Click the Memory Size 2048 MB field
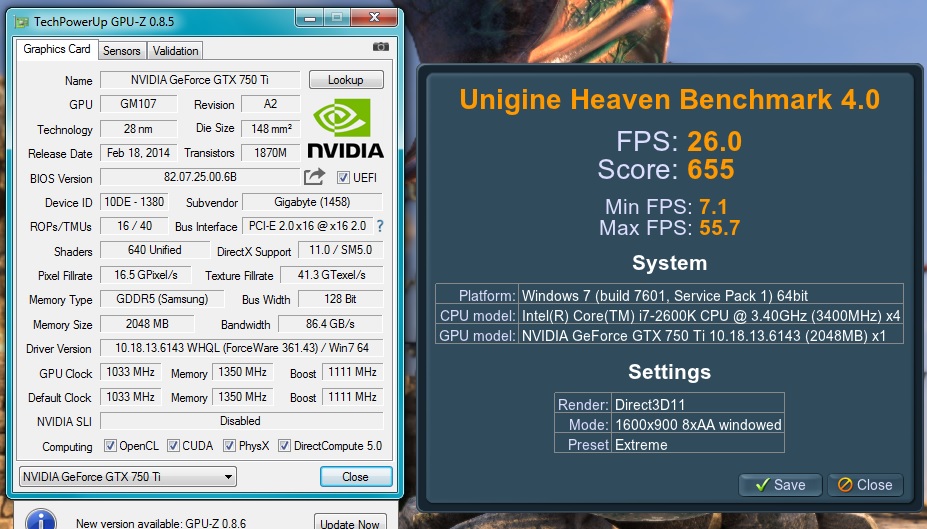This screenshot has height=529, width=927. click(147, 324)
